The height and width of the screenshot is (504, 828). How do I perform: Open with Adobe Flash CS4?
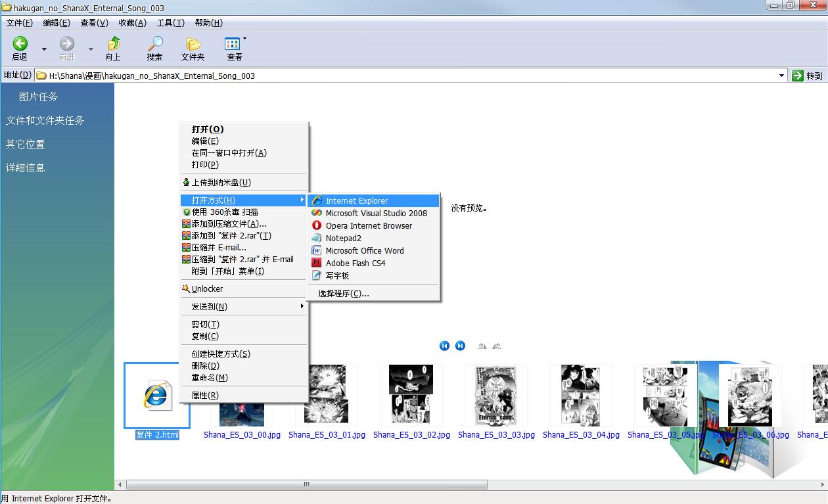373,263
